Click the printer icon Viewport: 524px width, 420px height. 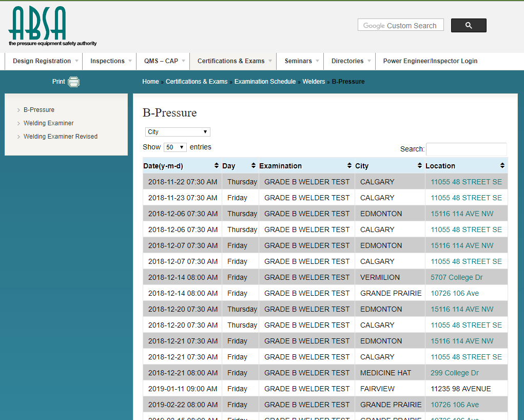pyautogui.click(x=73, y=82)
